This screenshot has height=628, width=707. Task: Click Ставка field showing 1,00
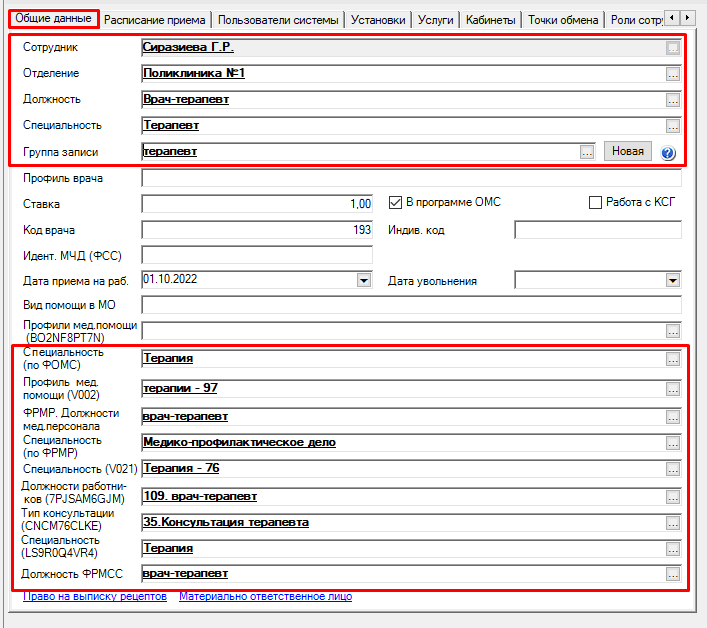point(257,204)
